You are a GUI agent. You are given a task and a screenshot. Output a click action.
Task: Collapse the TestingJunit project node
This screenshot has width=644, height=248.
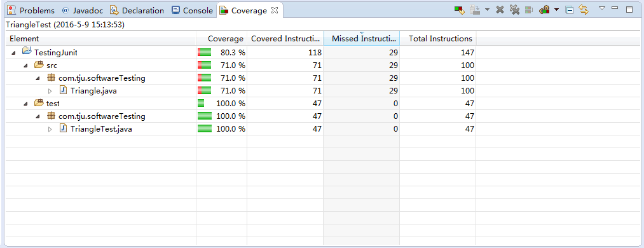point(14,53)
